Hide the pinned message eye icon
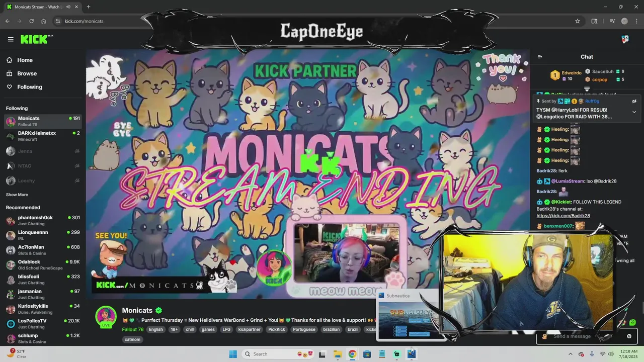The height and width of the screenshot is (362, 644). (634, 101)
